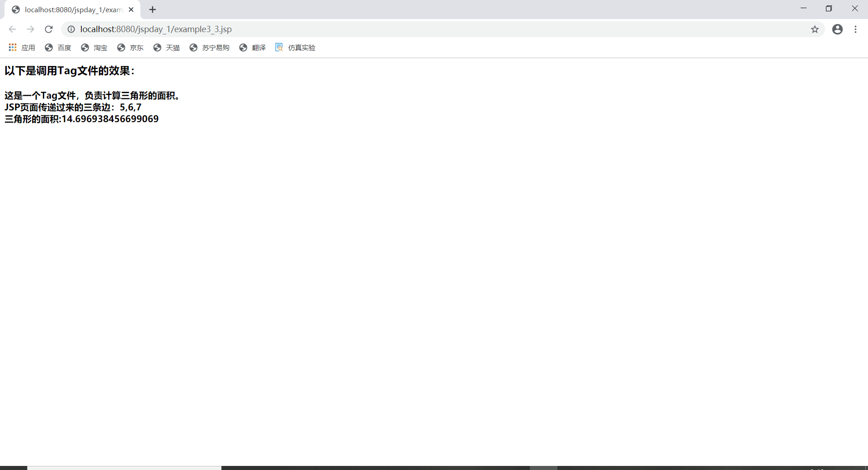Click the site information icon in address bar

coord(71,29)
